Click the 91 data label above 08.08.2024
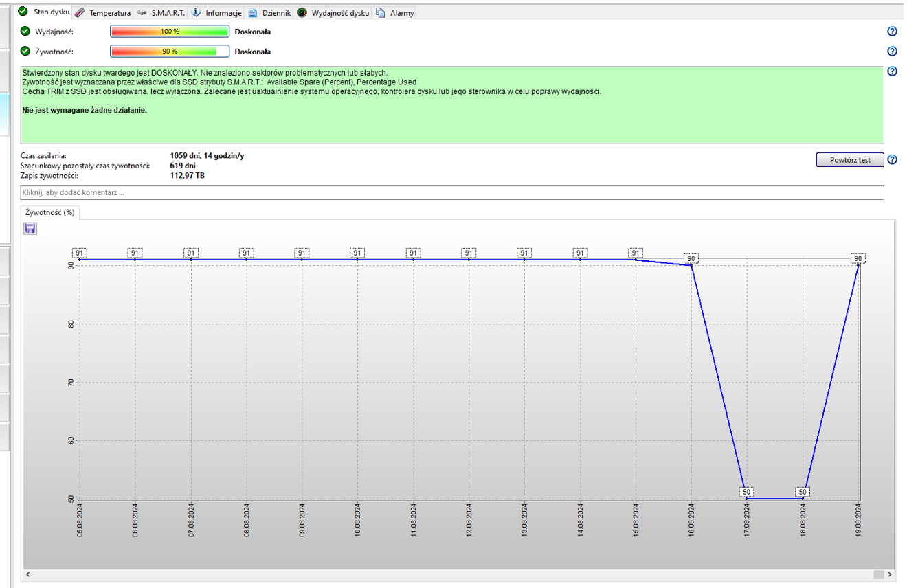 [x=246, y=253]
